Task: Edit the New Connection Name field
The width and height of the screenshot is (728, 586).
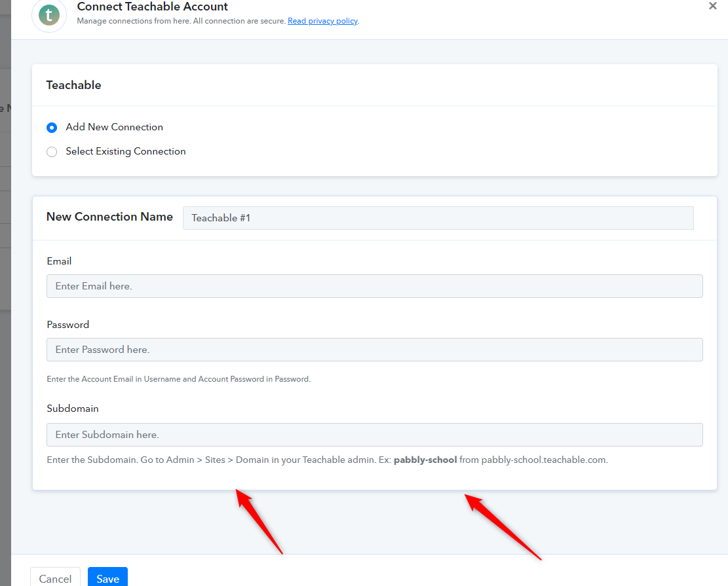Action: coord(438,218)
